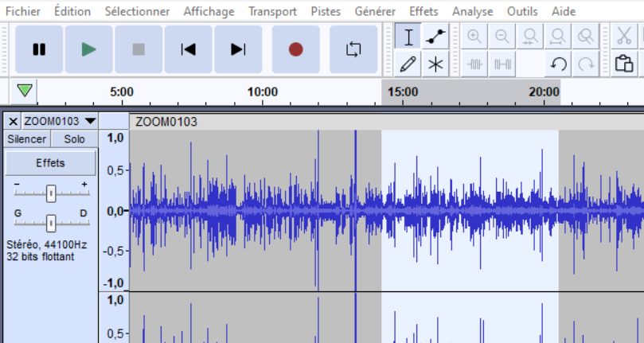This screenshot has height=343, width=644.
Task: Zoom out with the magnifier minus icon
Action: [x=502, y=37]
